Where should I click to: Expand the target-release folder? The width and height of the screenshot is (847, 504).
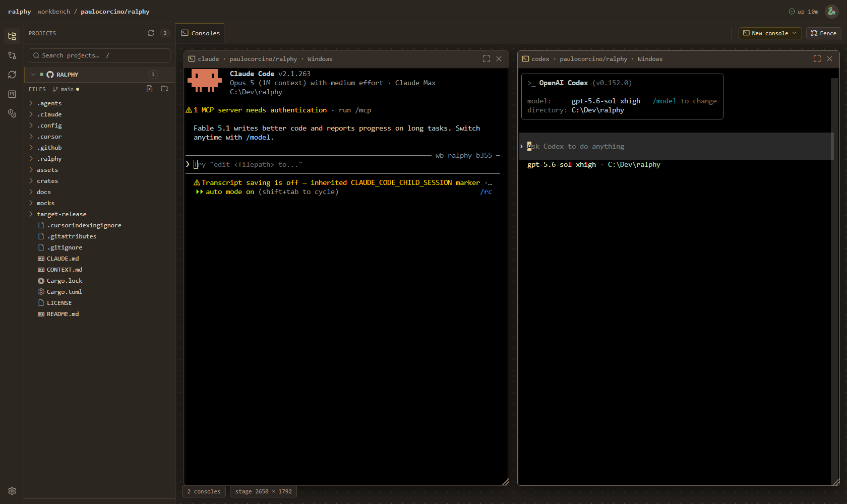click(31, 214)
